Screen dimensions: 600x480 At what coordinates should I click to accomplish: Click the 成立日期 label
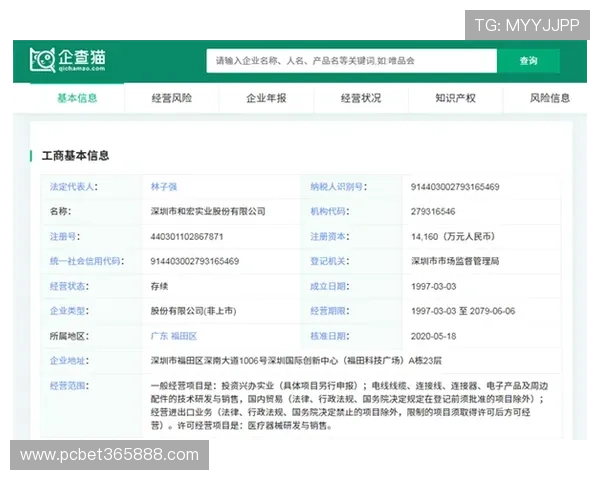pyautogui.click(x=329, y=286)
